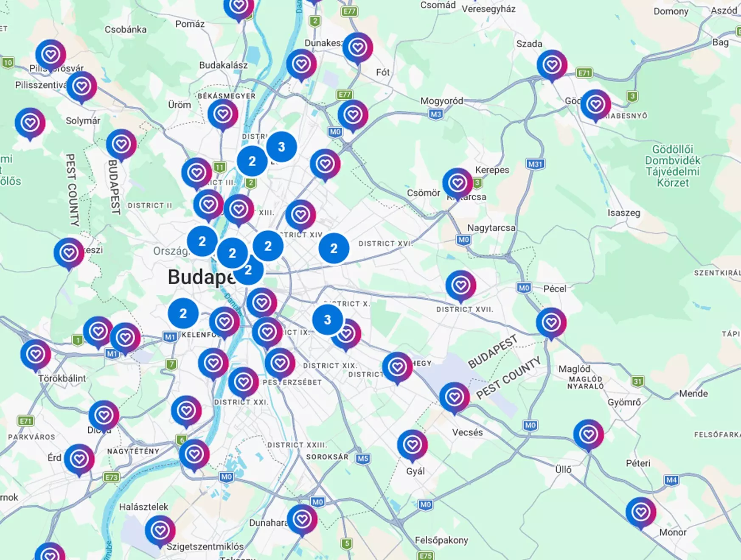The height and width of the screenshot is (560, 741).
Task: Click the heart pin at Pilisvörösvár
Action: coord(51,55)
